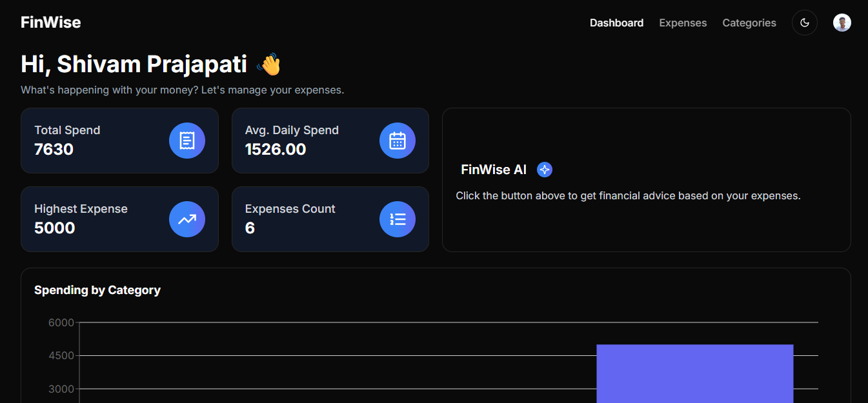Click the purple bar in the category chart
The width and height of the screenshot is (868, 403).
pos(694,374)
